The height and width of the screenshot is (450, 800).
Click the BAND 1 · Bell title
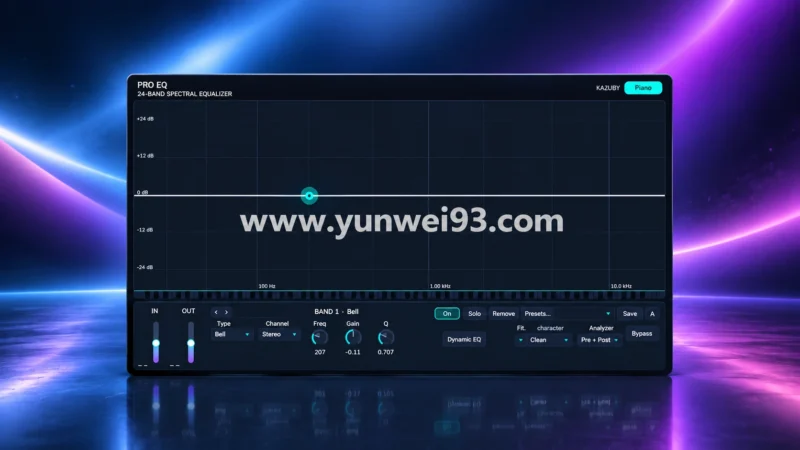coord(336,311)
